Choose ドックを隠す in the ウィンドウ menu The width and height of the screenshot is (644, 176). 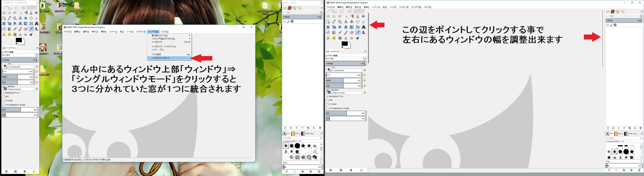tap(169, 55)
